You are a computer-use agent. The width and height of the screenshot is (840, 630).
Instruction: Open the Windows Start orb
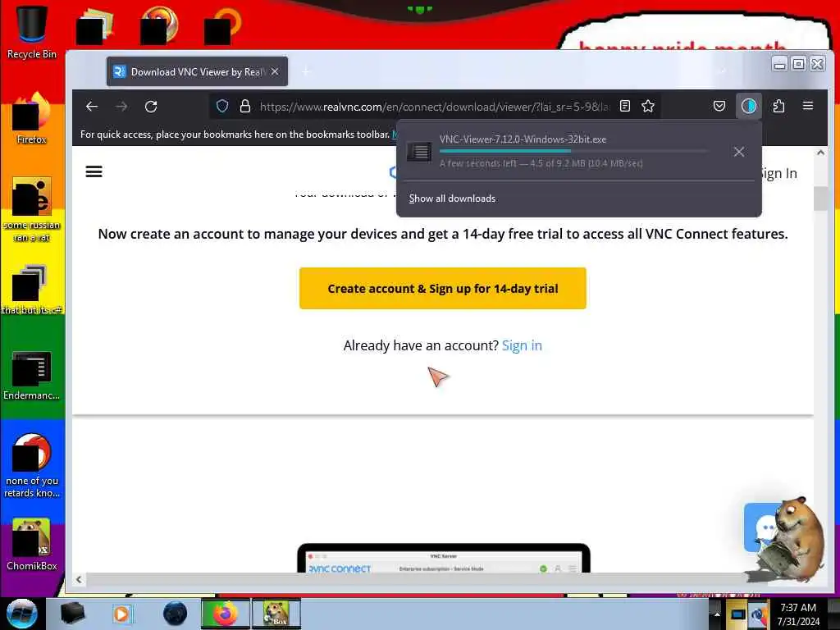click(x=22, y=614)
